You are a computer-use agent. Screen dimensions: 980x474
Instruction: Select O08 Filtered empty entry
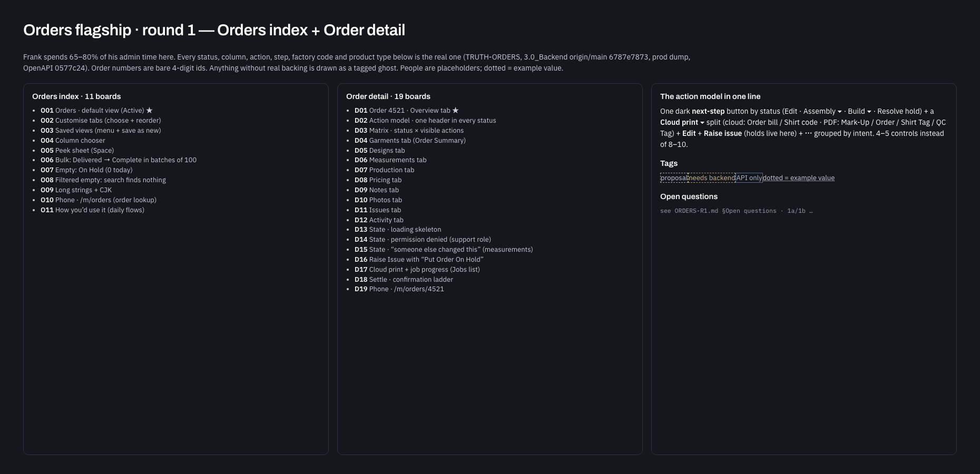coord(103,180)
